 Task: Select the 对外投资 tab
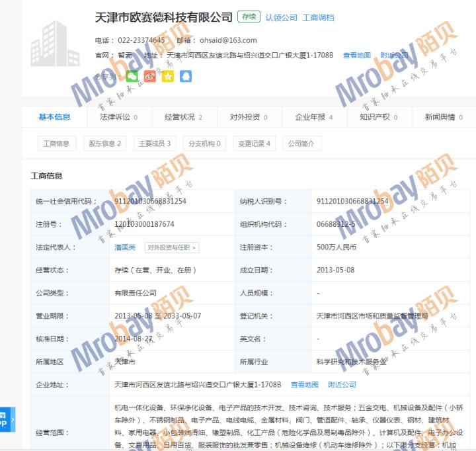[249, 117]
